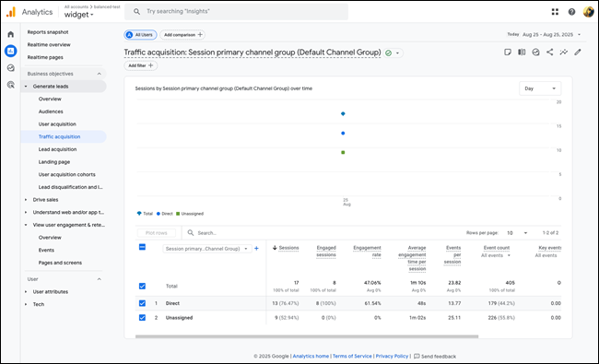
Task: Toggle the Unassigned row checkbox
Action: click(x=142, y=318)
